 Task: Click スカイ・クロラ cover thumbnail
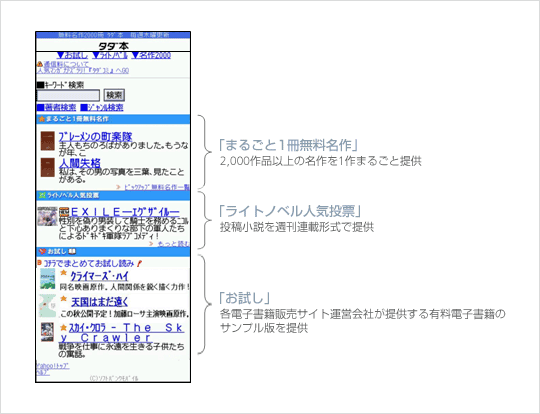coord(47,332)
